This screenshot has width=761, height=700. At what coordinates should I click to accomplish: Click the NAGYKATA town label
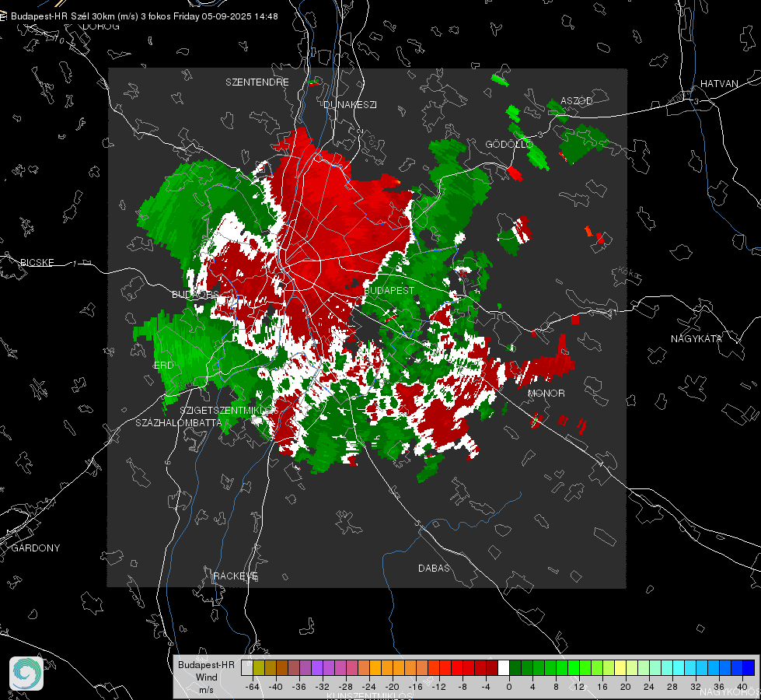[x=696, y=338]
